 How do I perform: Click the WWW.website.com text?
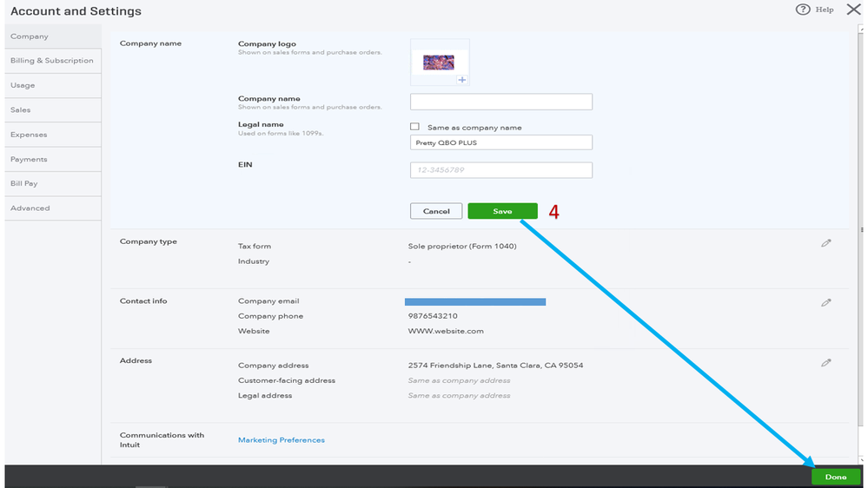click(x=446, y=331)
